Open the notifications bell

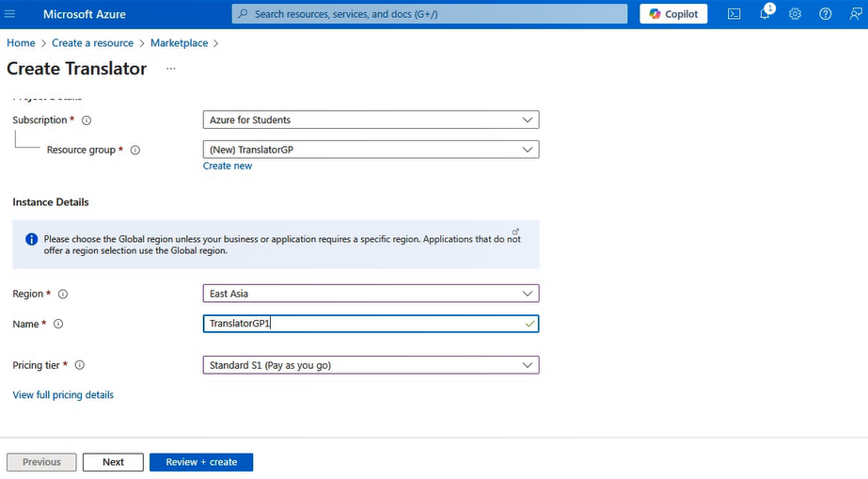(x=765, y=14)
